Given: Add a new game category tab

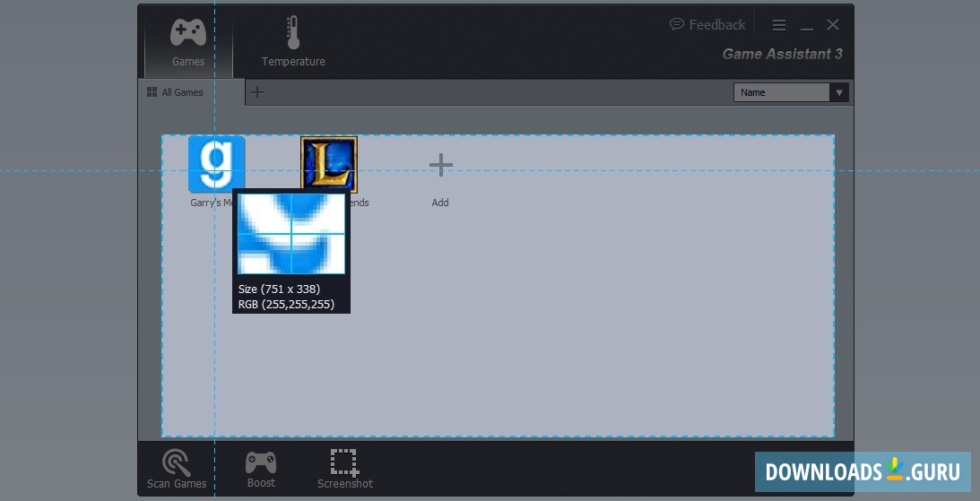Looking at the screenshot, I should click(256, 92).
